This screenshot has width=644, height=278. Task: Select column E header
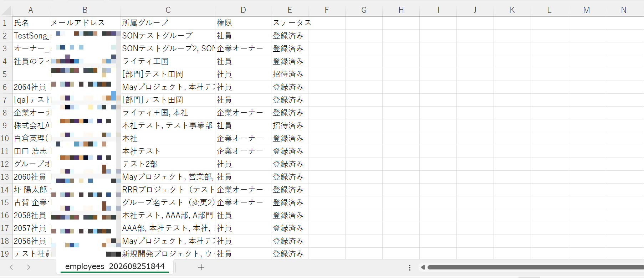tap(290, 10)
